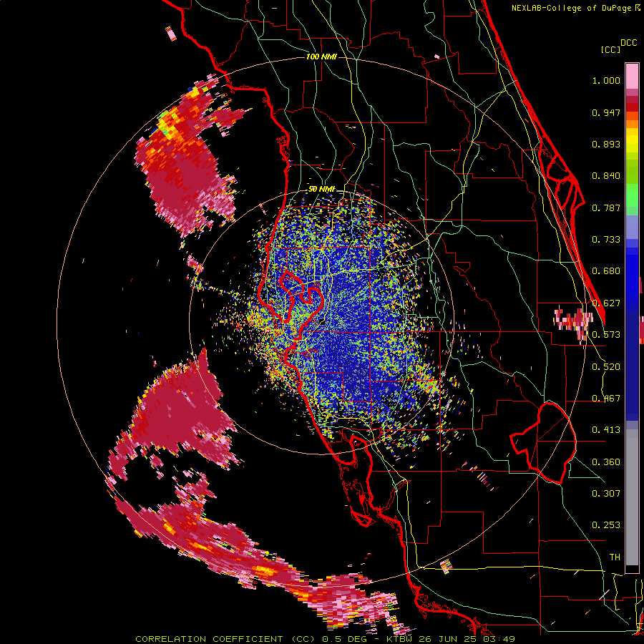
Task: Click the DCC legend title
Action: coord(629,43)
